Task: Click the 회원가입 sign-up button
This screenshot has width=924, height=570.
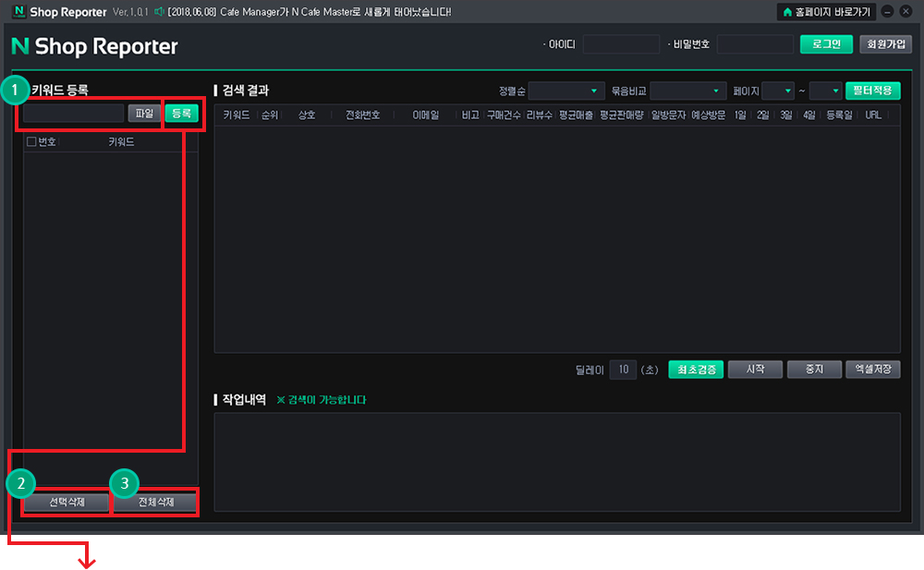Action: [x=886, y=44]
